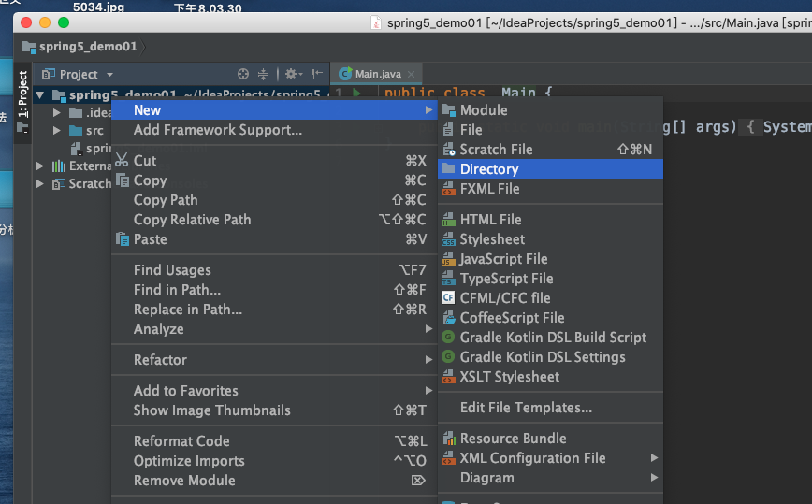Choose Copy Relative Path
812x504 pixels.
(274, 220)
